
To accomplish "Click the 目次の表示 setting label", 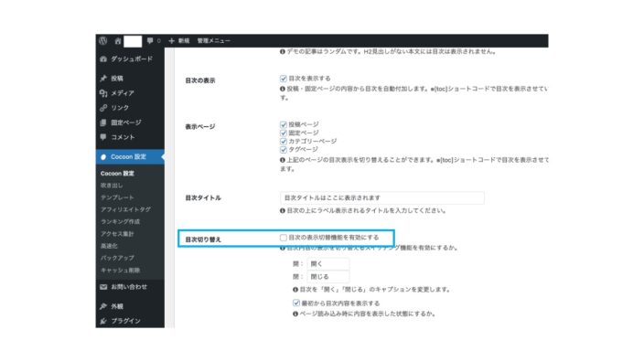I will click(x=200, y=80).
